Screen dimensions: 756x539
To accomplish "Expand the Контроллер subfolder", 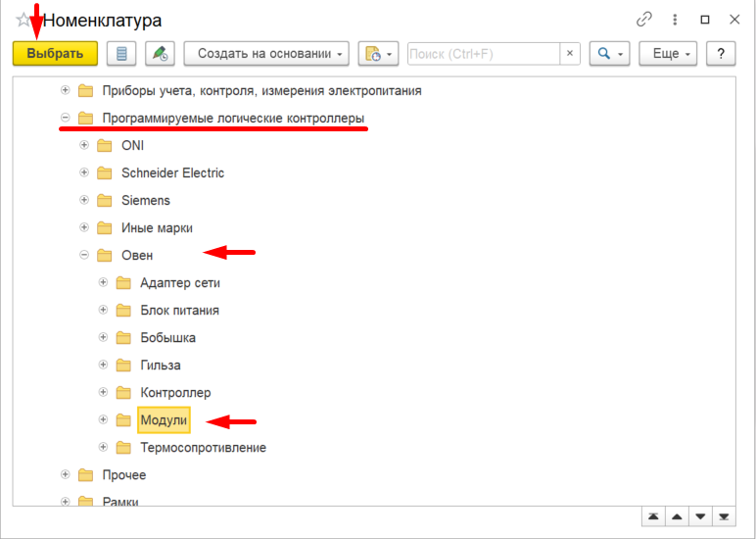I will pyautogui.click(x=103, y=392).
